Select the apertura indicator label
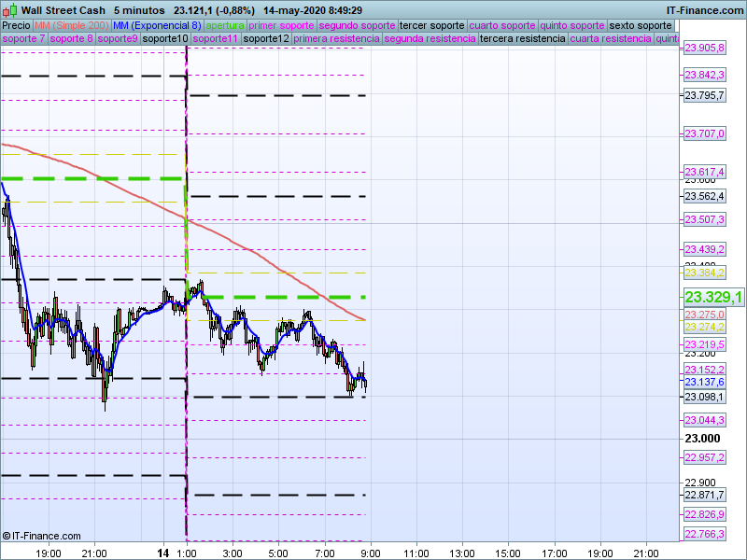 pyautogui.click(x=225, y=26)
